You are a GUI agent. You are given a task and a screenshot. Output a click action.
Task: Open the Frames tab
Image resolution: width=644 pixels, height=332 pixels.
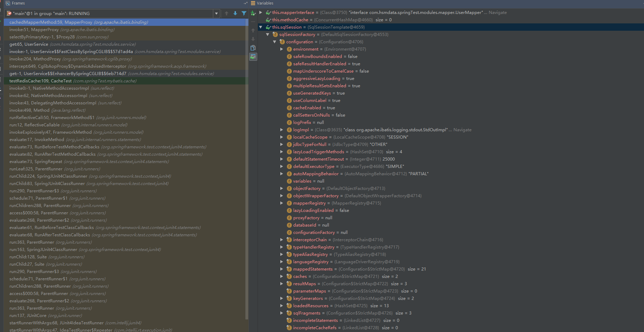pyautogui.click(x=18, y=3)
